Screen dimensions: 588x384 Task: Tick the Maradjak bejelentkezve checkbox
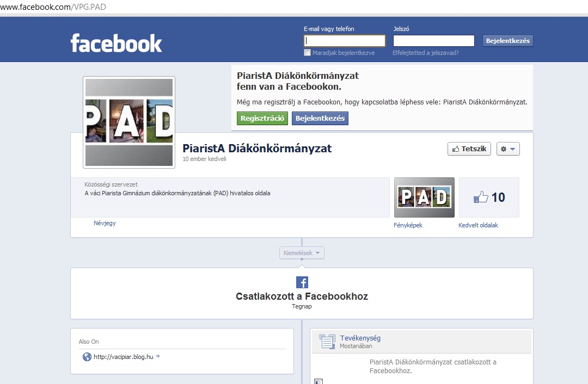tap(307, 52)
